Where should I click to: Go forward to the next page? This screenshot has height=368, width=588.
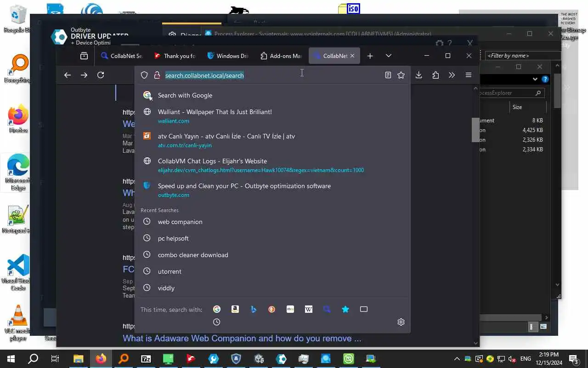84,75
